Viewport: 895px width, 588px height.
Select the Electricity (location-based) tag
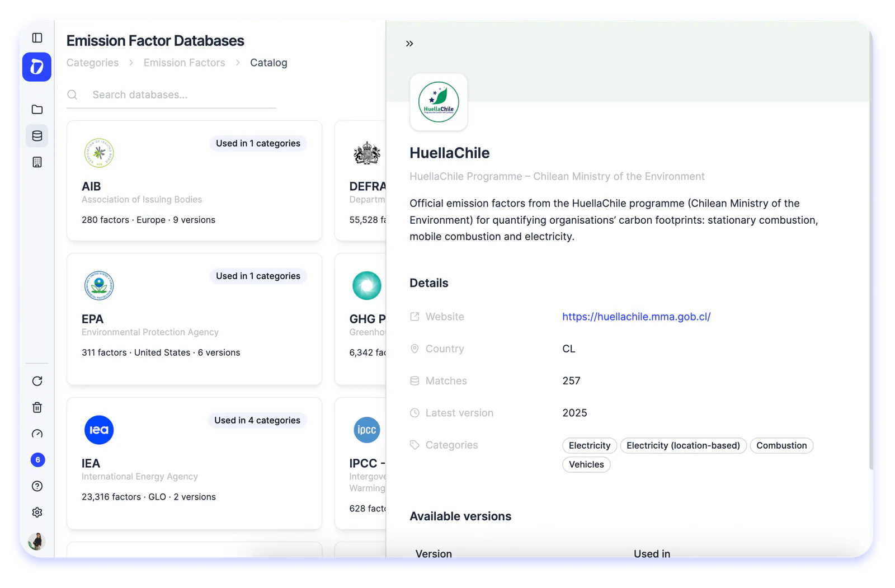[683, 445]
